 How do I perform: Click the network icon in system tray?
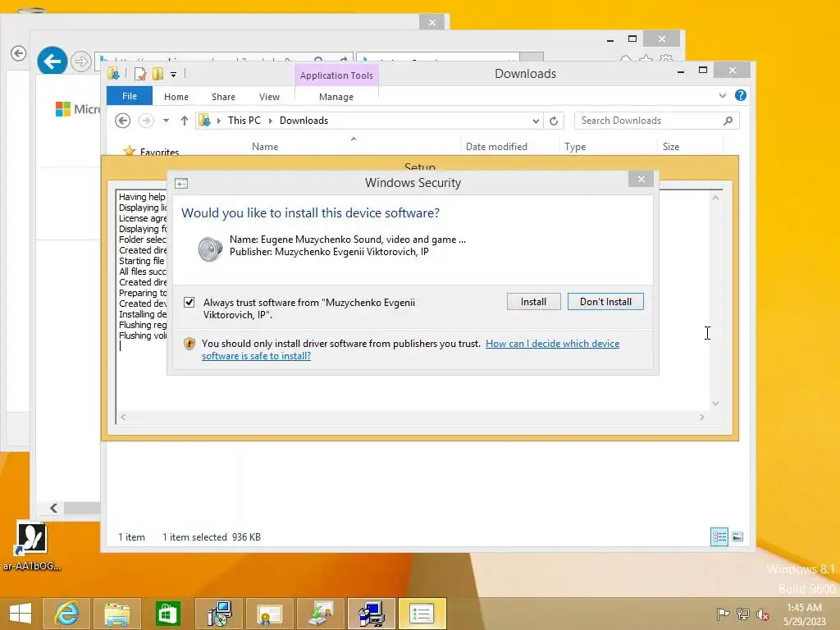pos(742,614)
